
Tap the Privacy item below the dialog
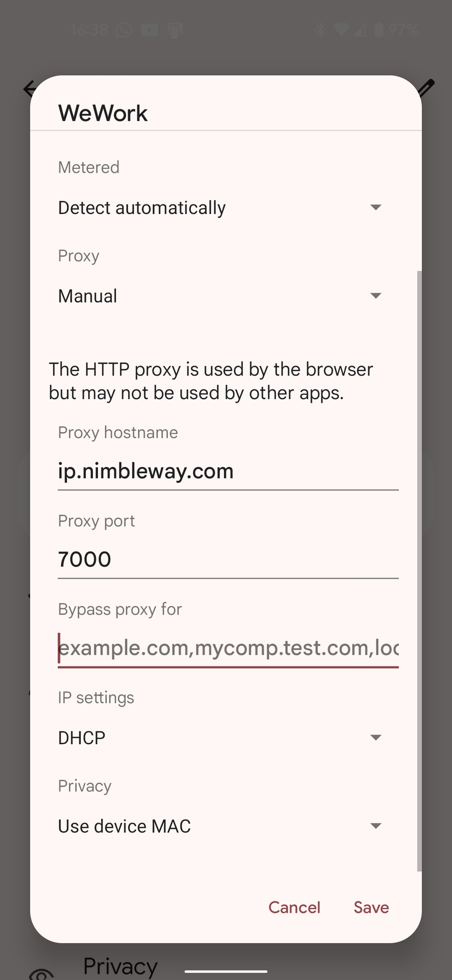(x=121, y=966)
